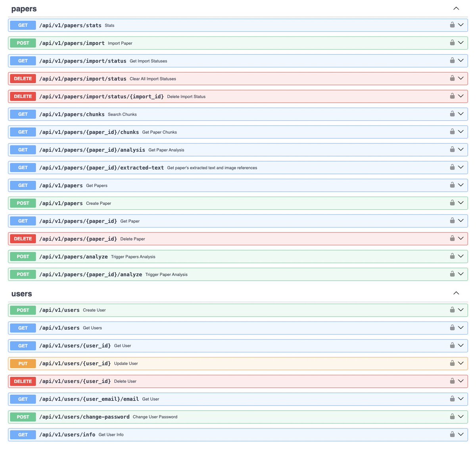This screenshot has height=449, width=476.
Task: Click the GET badge for papers/stats
Action: pyautogui.click(x=23, y=25)
